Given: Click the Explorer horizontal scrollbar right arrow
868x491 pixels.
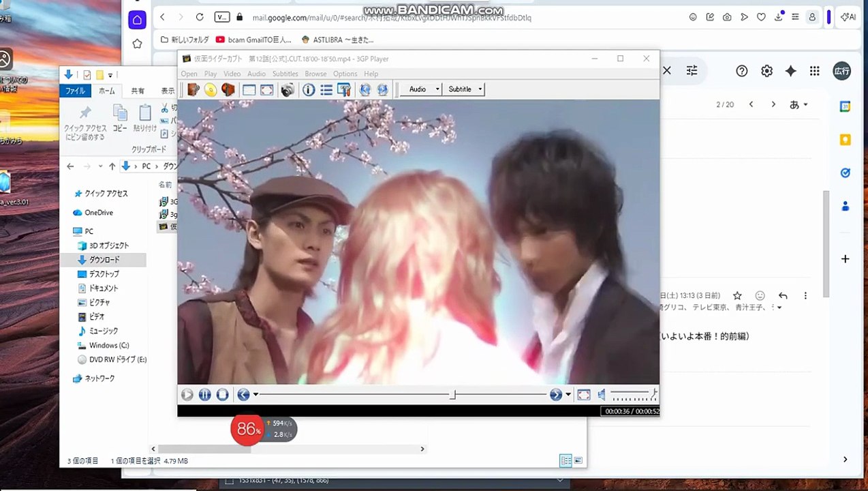Looking at the screenshot, I should pos(422,449).
